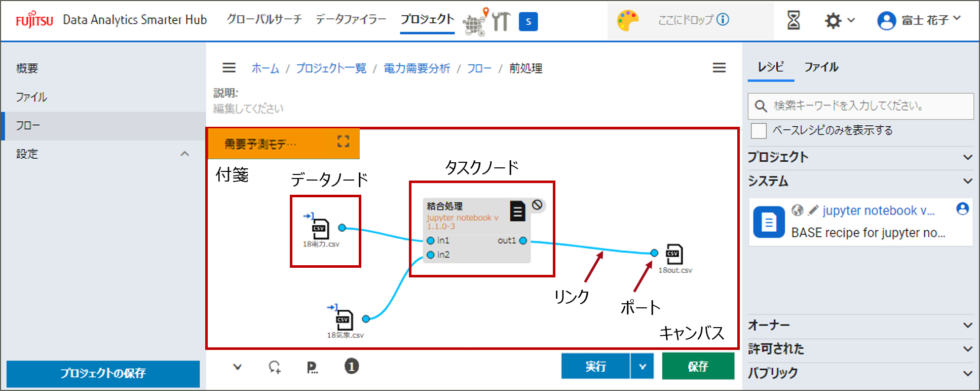
Task: Click the BASE recipe for jupyter description
Action: (868, 233)
